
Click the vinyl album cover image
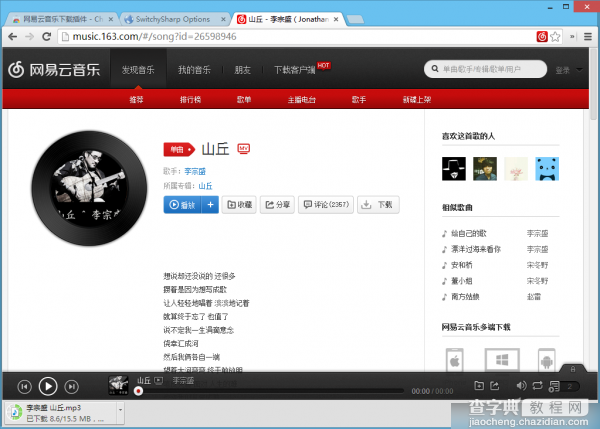coord(89,188)
